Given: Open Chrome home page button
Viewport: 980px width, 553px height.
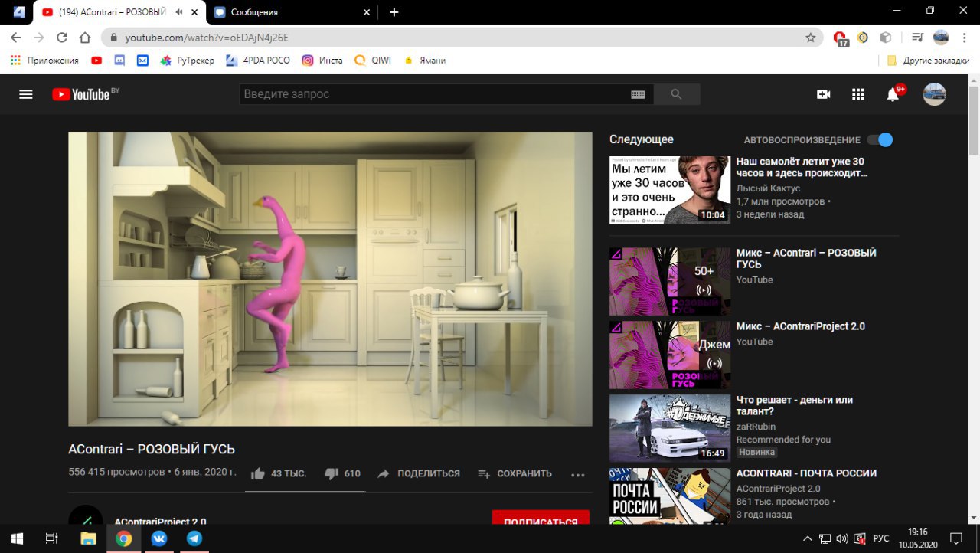Looking at the screenshot, I should [86, 37].
